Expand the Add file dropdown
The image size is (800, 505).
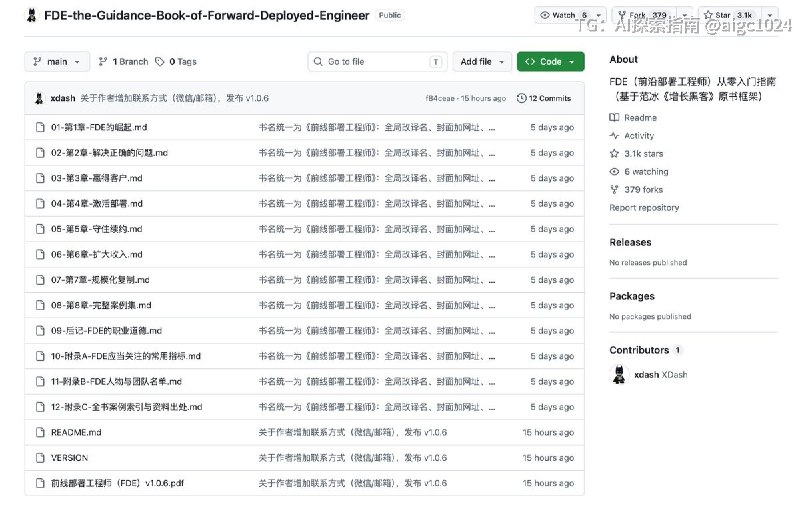[482, 62]
